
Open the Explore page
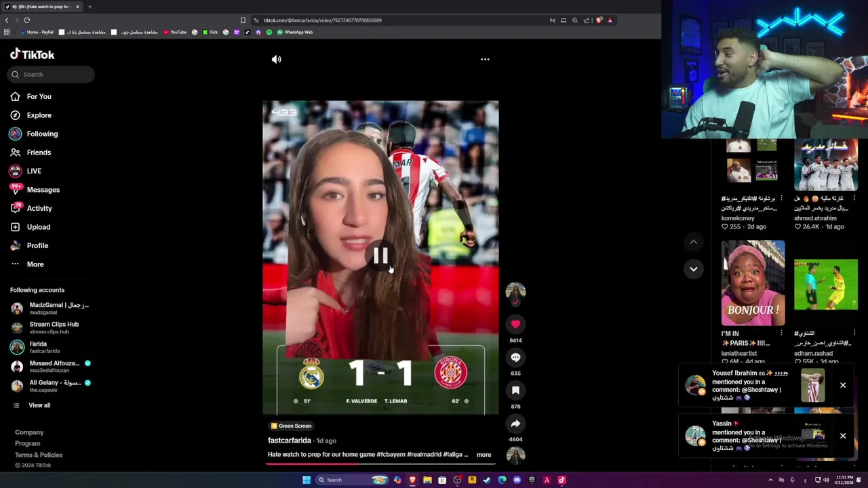tap(32, 115)
